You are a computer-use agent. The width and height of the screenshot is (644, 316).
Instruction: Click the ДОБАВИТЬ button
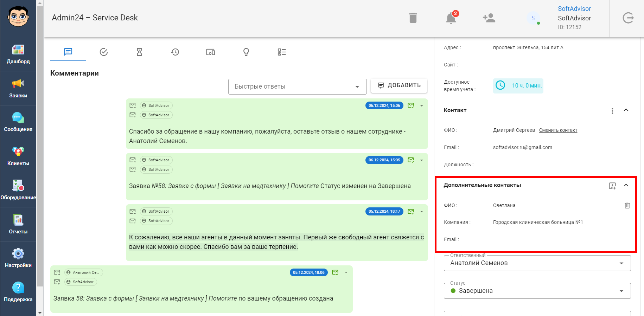(399, 85)
